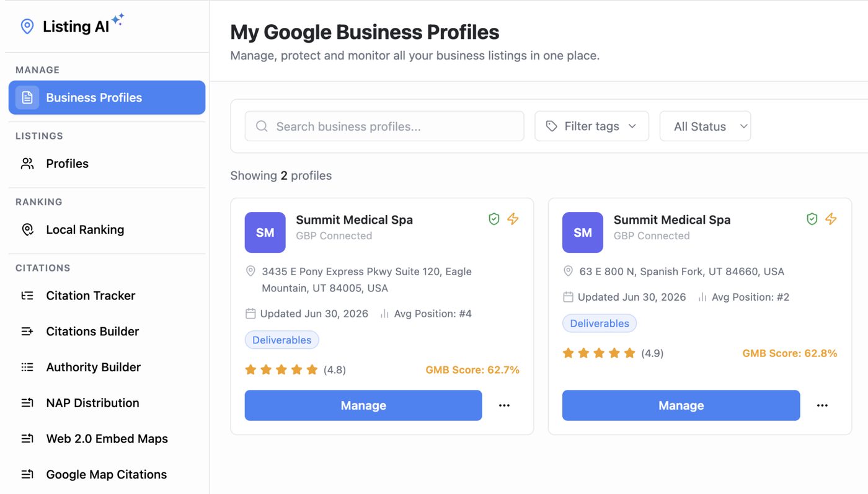Open NAP Distribution
This screenshot has height=494, width=868.
[107, 403]
